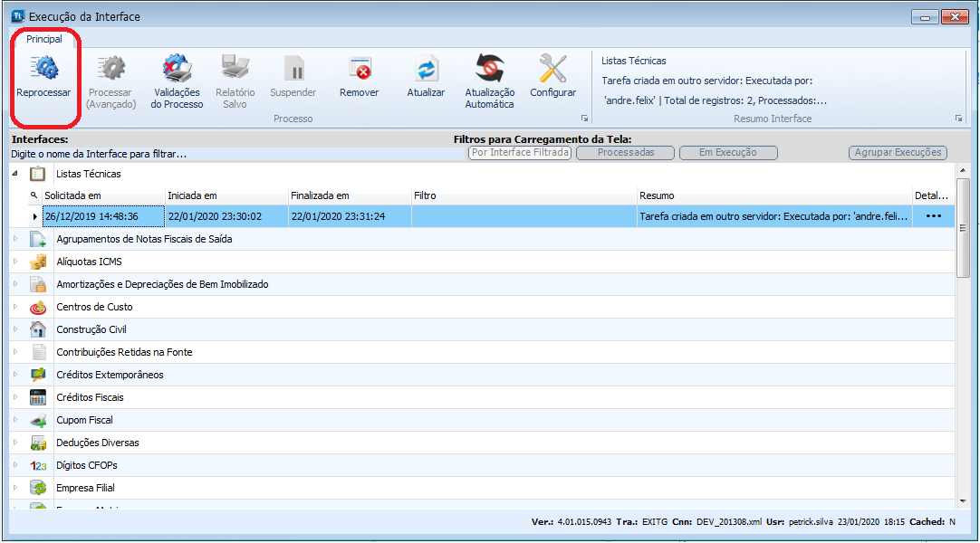Open details via the ellipsis button

pos(933,217)
